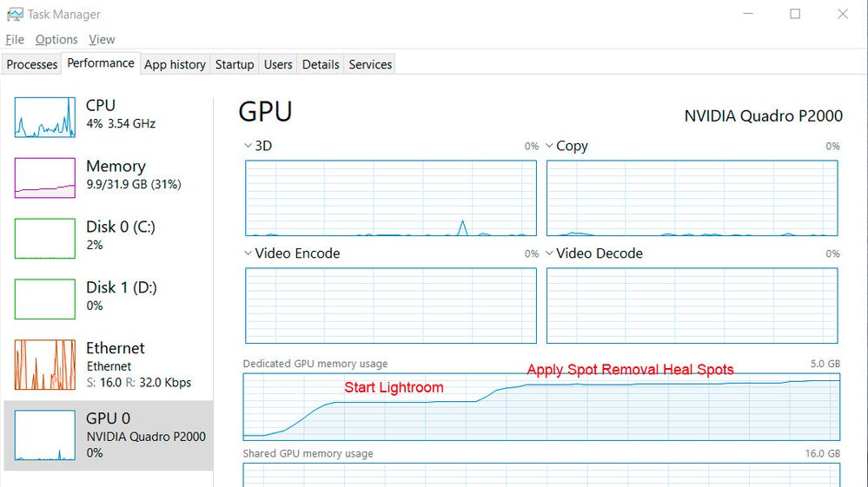
Task: Expand the Copy graph engine dropdown
Action: click(549, 146)
